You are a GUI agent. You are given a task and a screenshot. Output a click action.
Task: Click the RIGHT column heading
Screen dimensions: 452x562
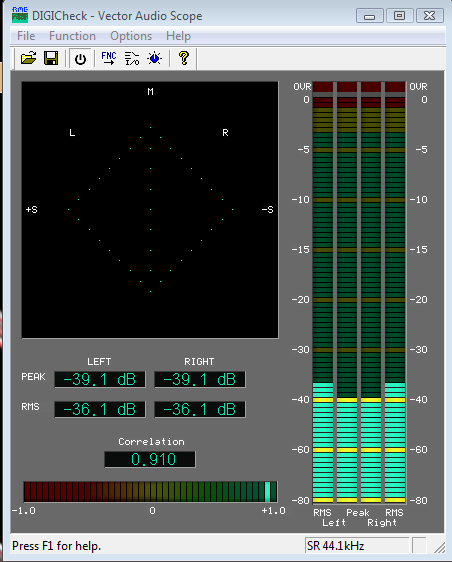(199, 362)
